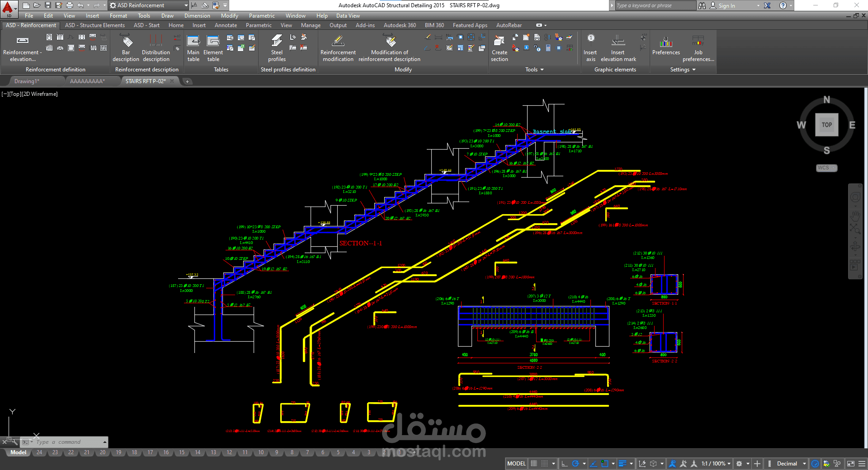Click the Save icon in quick access toolbar

point(48,5)
